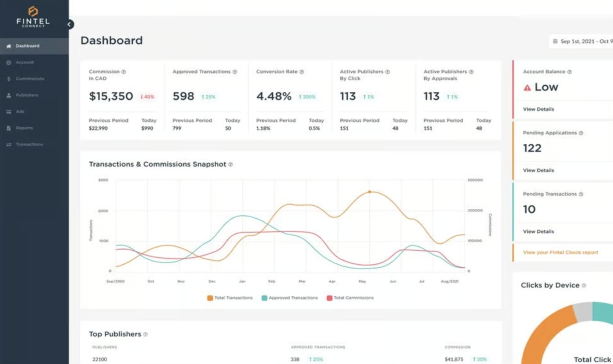Navigate to the Publishers menu item
Viewport: 613px width, 364px height.
click(34, 95)
